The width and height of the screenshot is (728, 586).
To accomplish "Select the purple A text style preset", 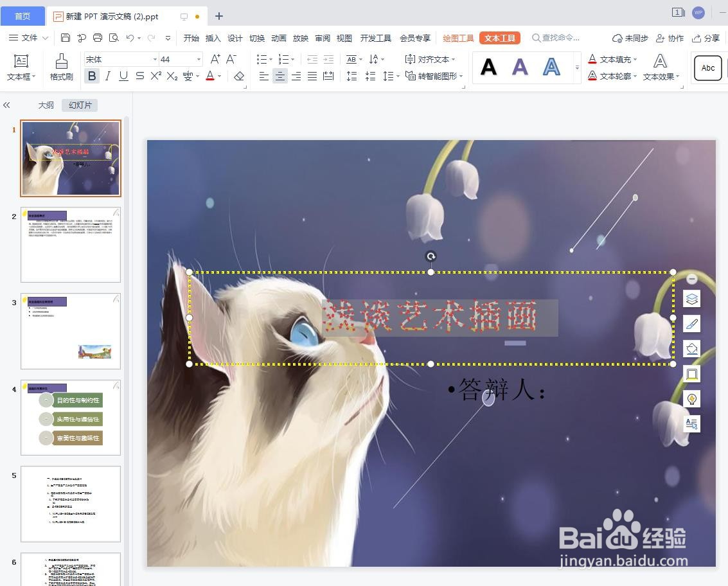I will 520,67.
